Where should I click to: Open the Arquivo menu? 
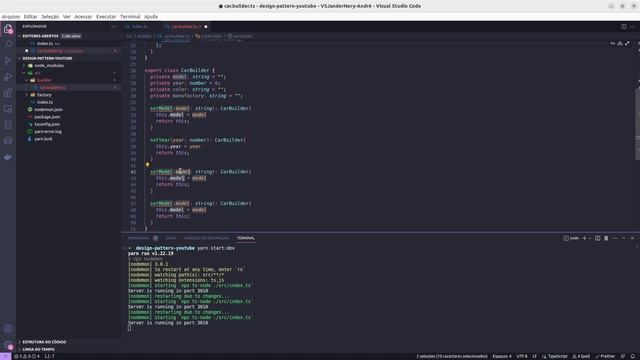click(11, 17)
